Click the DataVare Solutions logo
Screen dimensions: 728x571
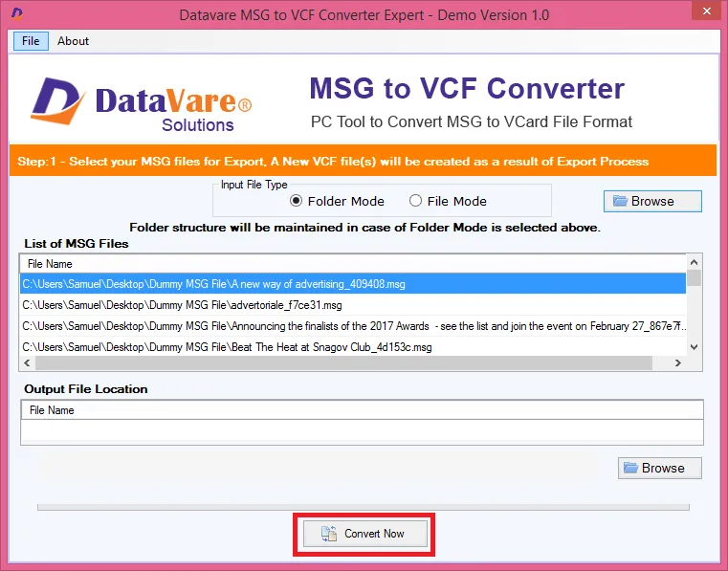coord(142,104)
